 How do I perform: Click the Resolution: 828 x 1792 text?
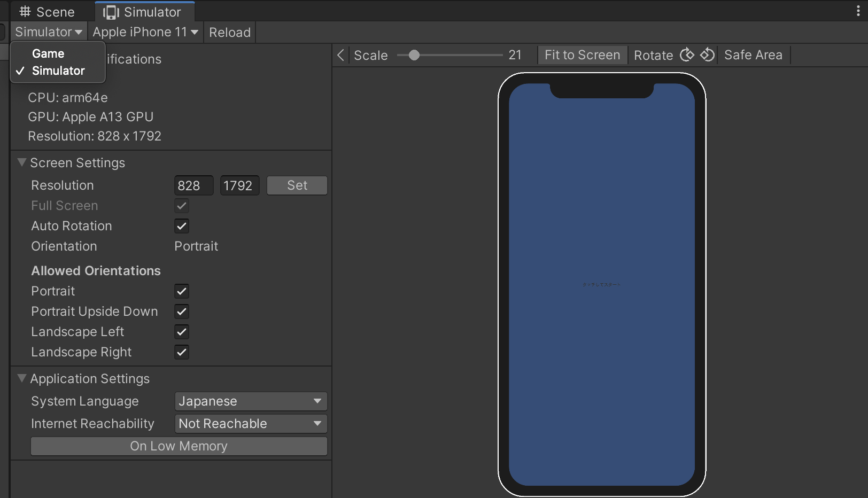point(95,136)
